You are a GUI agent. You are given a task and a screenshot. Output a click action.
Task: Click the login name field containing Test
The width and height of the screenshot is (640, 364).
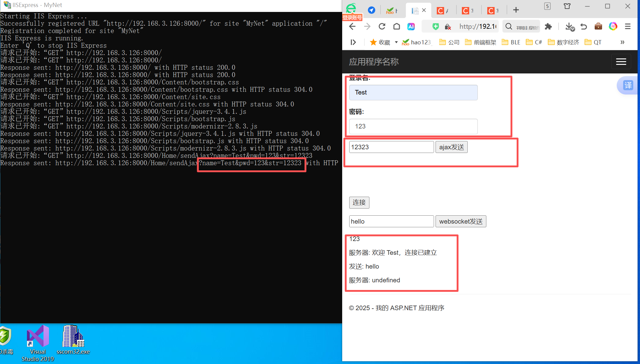pos(413,92)
